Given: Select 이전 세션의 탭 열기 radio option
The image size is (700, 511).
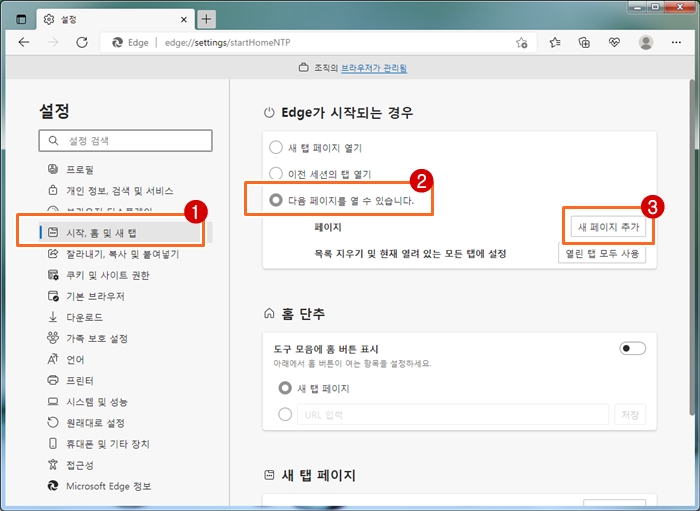Looking at the screenshot, I should [276, 174].
